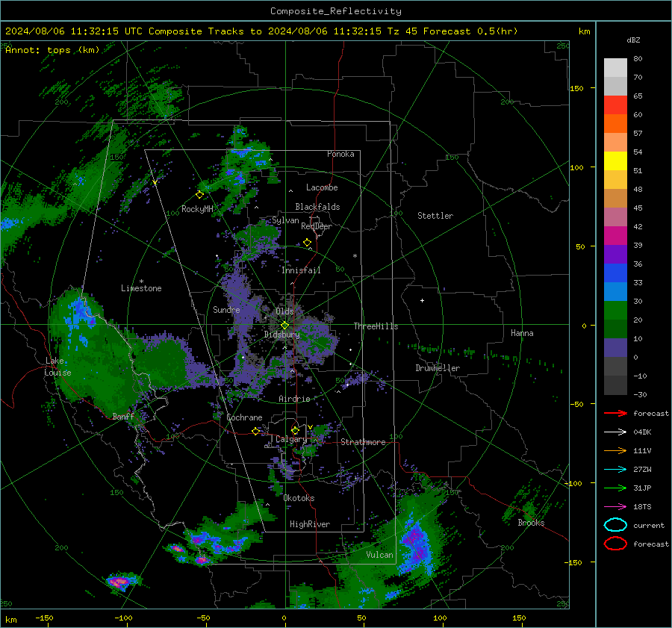Click the Ponoka city label
672x628 pixels.
340,154
